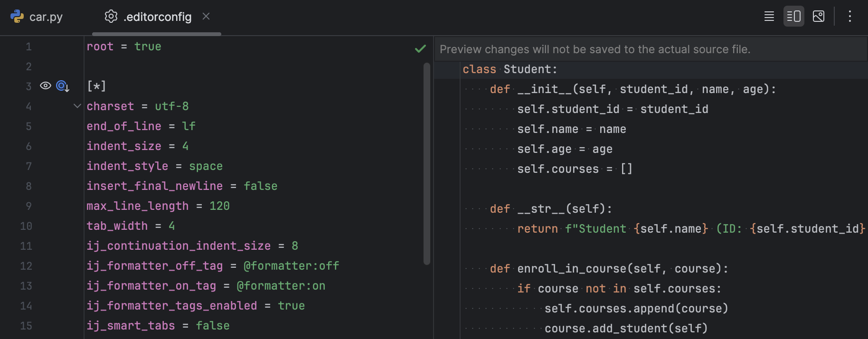This screenshot has width=868, height=339.
Task: Click the editor's vertical scrollbar
Action: pos(426,164)
